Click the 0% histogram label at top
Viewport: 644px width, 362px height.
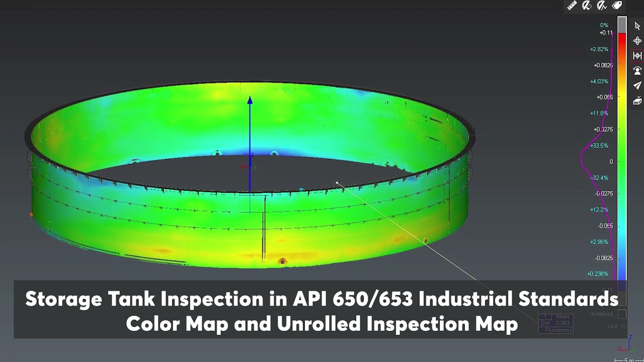pos(604,25)
